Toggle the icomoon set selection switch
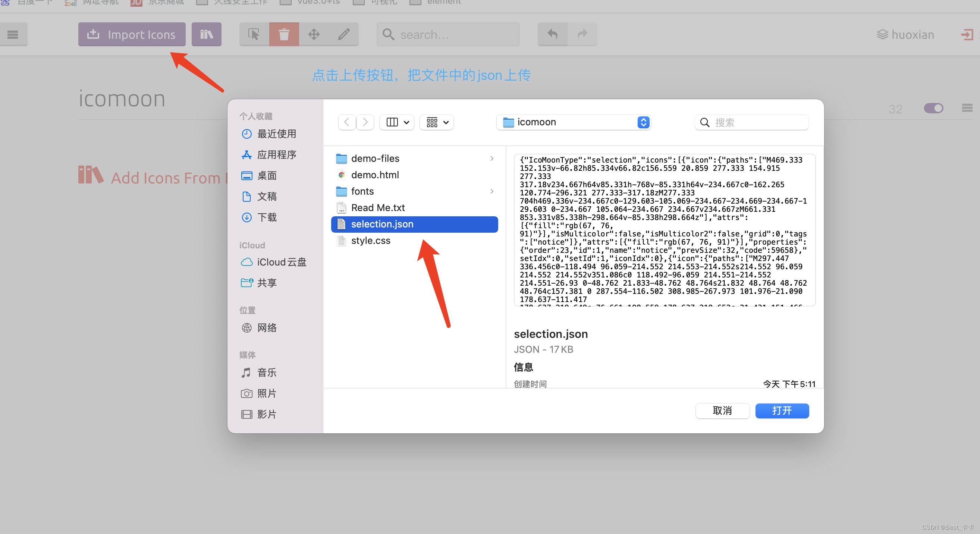 933,109
